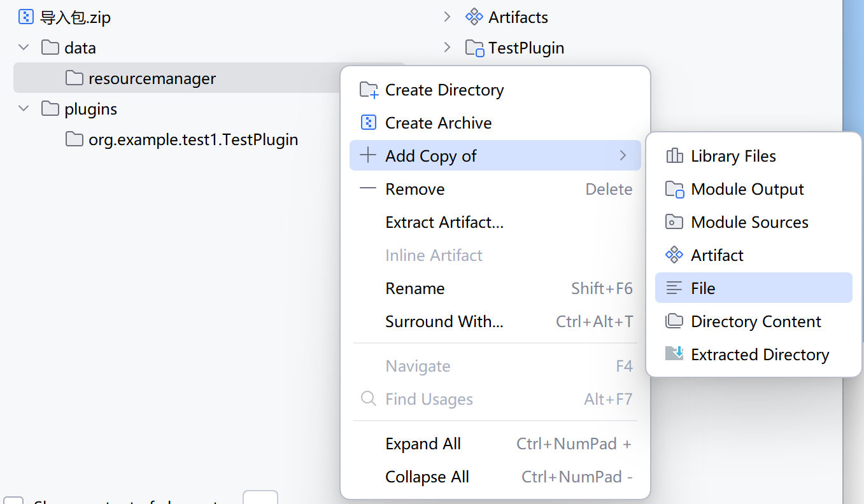The width and height of the screenshot is (864, 504).
Task: Expand the Artifacts node in available elements
Action: click(448, 17)
